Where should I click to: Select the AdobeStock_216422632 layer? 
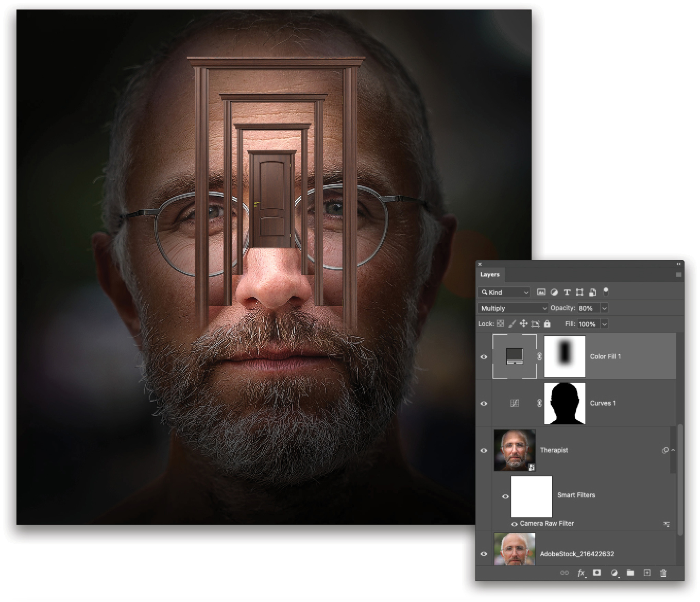[x=577, y=554]
